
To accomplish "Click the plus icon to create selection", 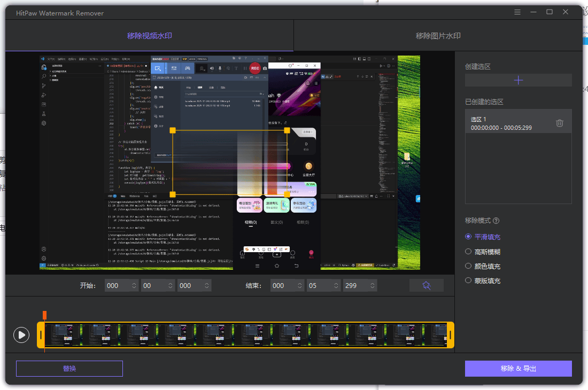I will pos(518,80).
